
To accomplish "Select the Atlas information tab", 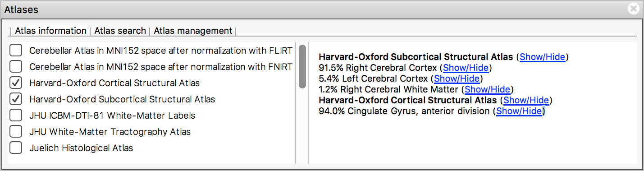I will (50, 31).
